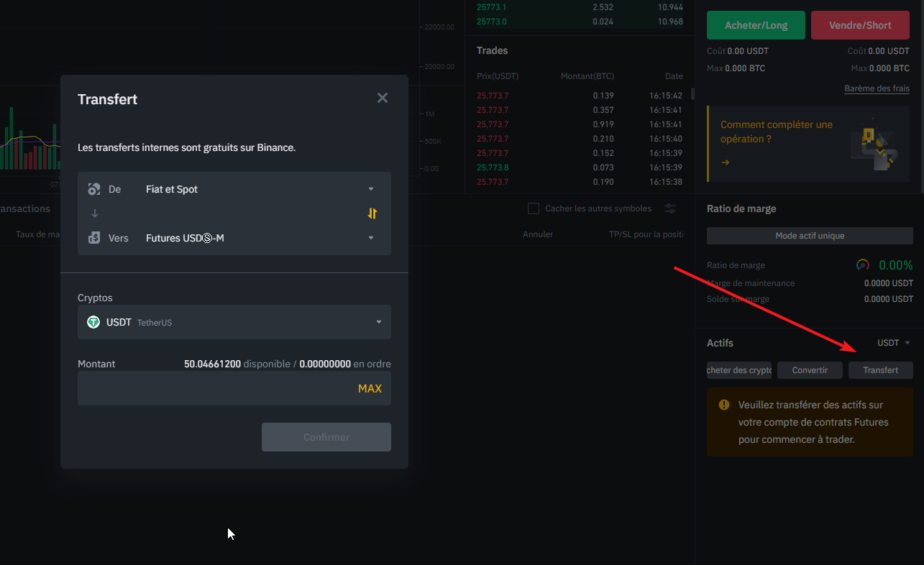Screen dimensions: 924x565
Task: Click the 'Taux de ma' column header
Action: [38, 234]
